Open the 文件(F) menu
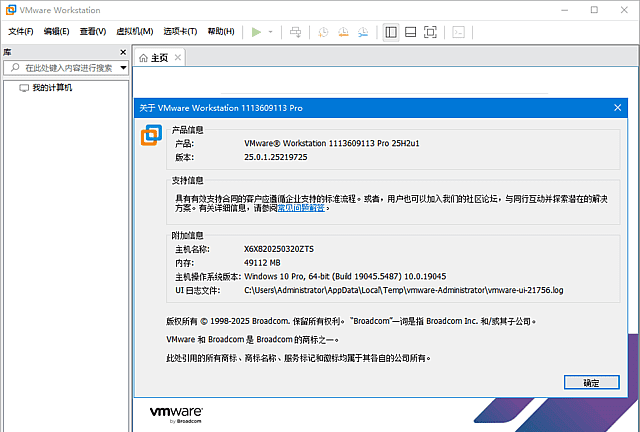The width and height of the screenshot is (640, 432). point(21,31)
